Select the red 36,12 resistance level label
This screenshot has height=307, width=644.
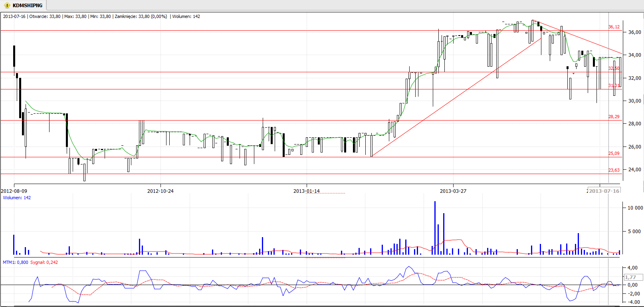click(614, 27)
